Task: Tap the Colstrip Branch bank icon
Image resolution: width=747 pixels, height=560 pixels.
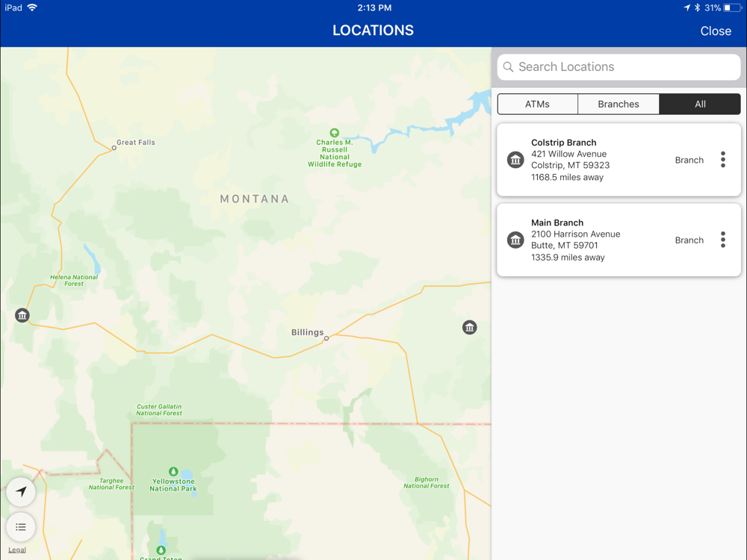Action: (515, 160)
